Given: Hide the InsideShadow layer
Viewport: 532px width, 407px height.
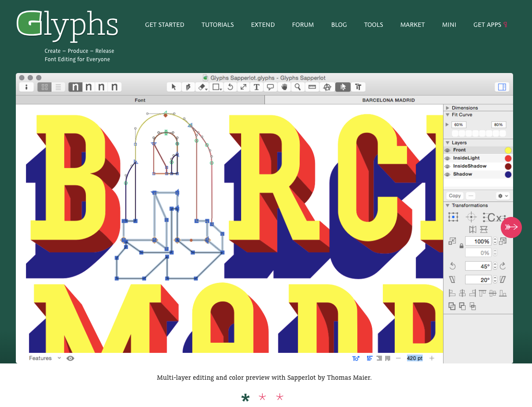Looking at the screenshot, I should coord(448,166).
